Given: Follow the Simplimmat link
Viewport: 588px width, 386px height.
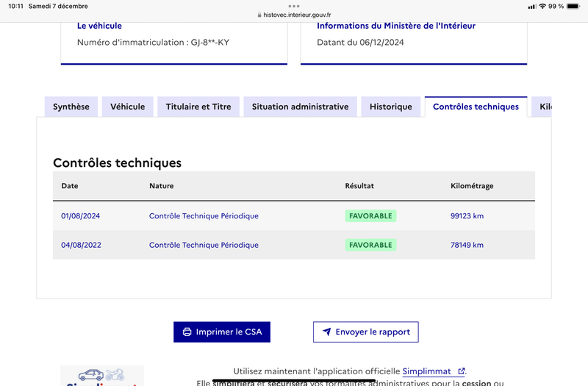Looking at the screenshot, I should click(427, 371).
